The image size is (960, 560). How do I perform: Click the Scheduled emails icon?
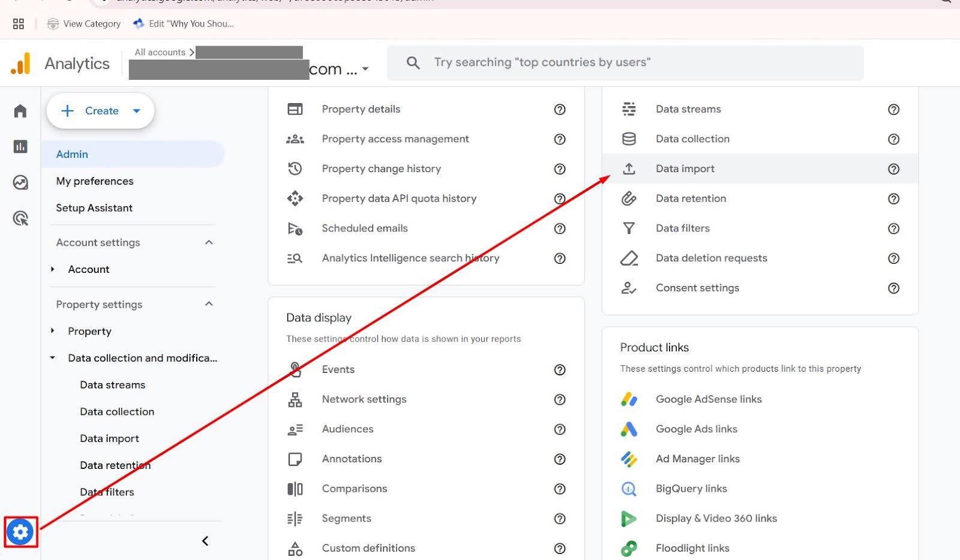coord(295,228)
